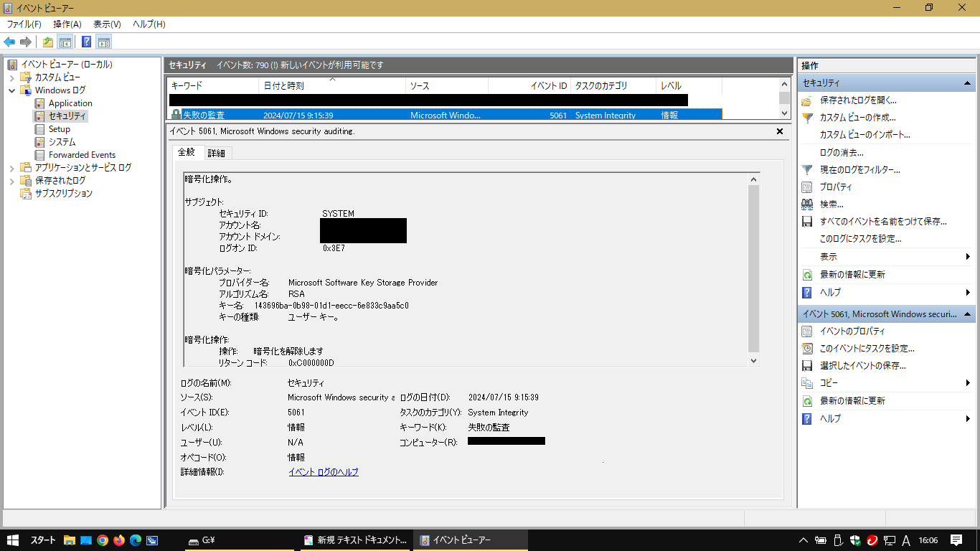Open Microsoft Edge from the taskbar
Image resolution: width=980 pixels, height=551 pixels.
pos(136,540)
